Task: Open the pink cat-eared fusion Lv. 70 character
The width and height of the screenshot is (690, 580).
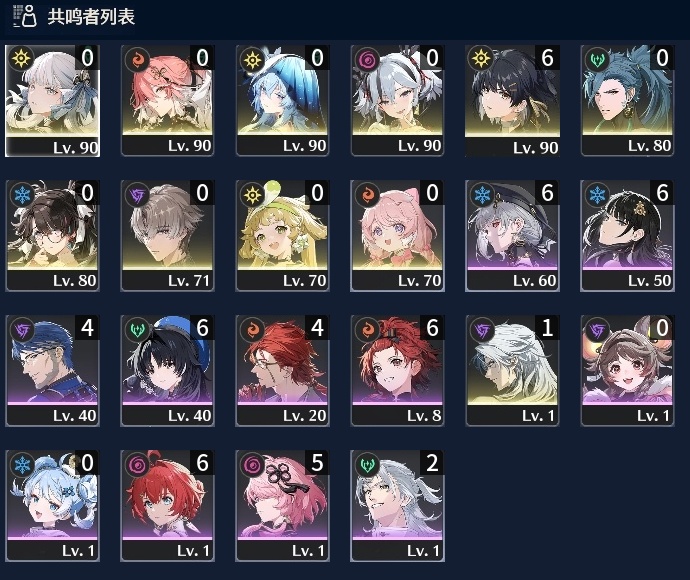Action: pos(397,236)
